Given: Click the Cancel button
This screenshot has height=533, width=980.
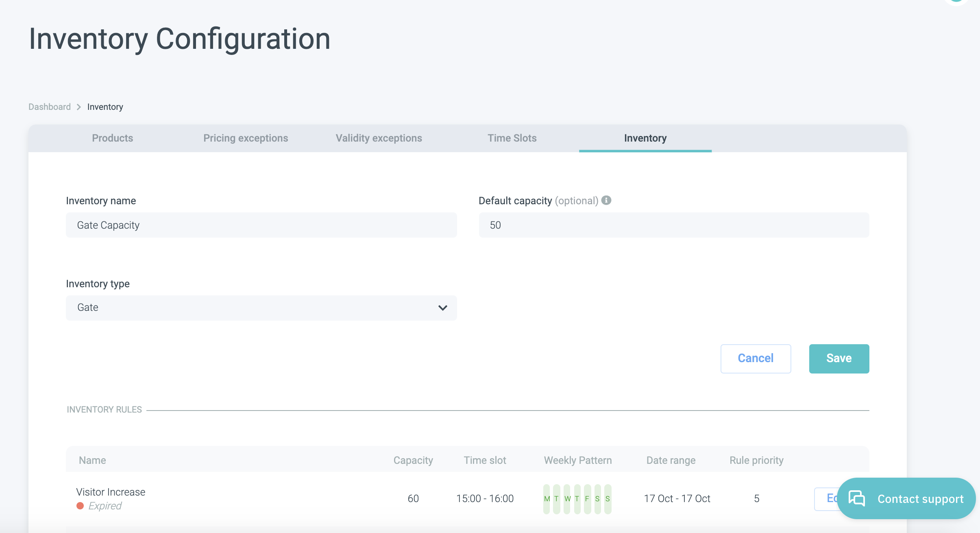Looking at the screenshot, I should pos(756,358).
